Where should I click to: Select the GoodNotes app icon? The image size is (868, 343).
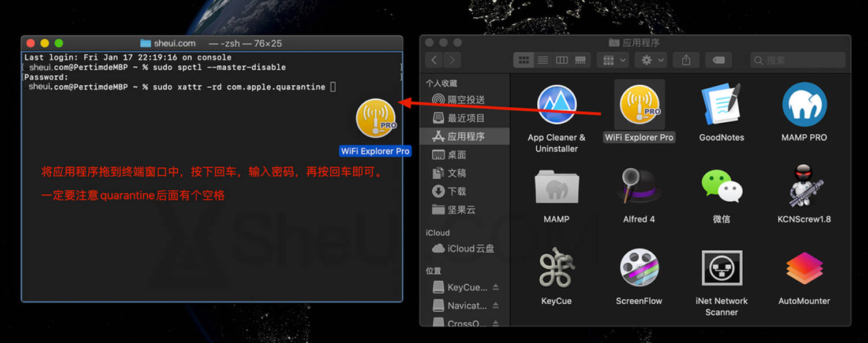[721, 105]
